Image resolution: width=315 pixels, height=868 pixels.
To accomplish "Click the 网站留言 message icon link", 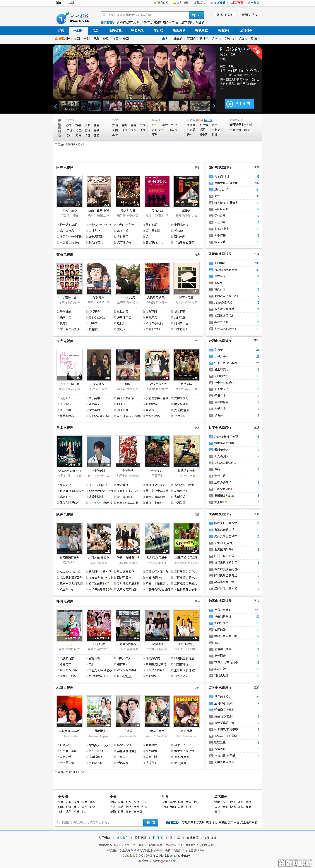I will coord(193,3).
